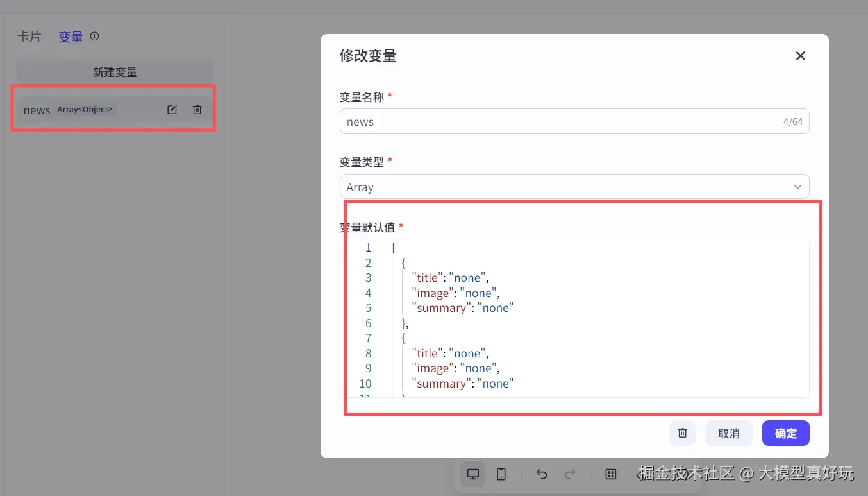Screen dimensions: 868x496
Task: Click line number 7 in editor gutter
Action: 368,338
